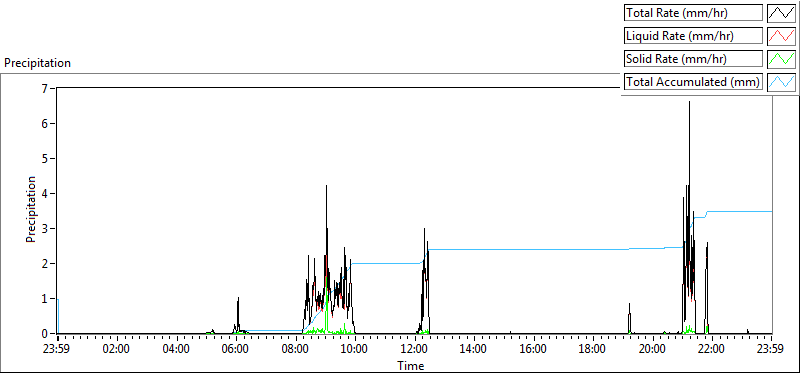
Task: Select the Solid Rate (mm/hr) legend label
Action: pos(693,59)
